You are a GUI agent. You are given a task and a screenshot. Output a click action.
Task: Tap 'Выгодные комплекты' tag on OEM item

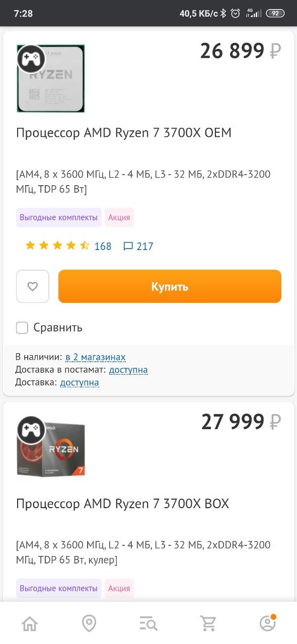58,218
